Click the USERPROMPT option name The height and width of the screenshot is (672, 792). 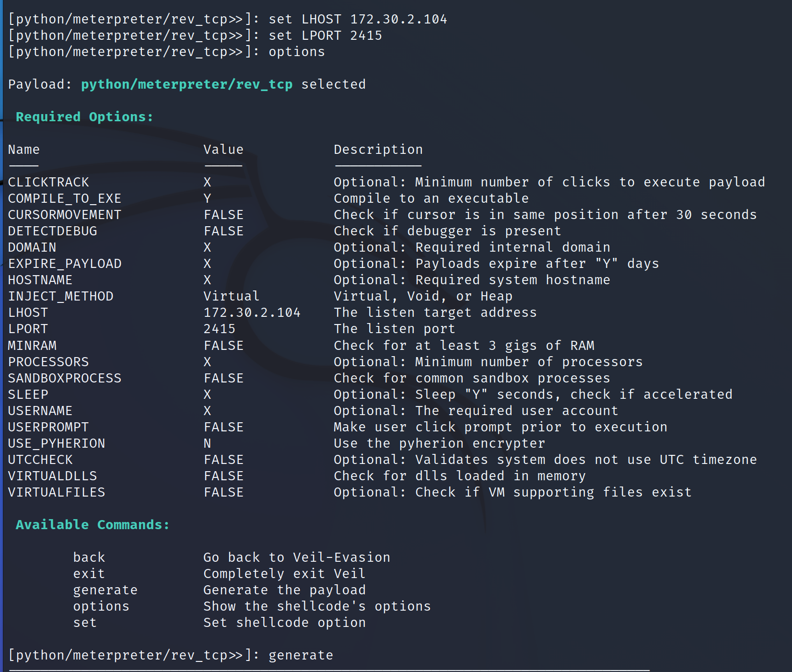(x=48, y=427)
